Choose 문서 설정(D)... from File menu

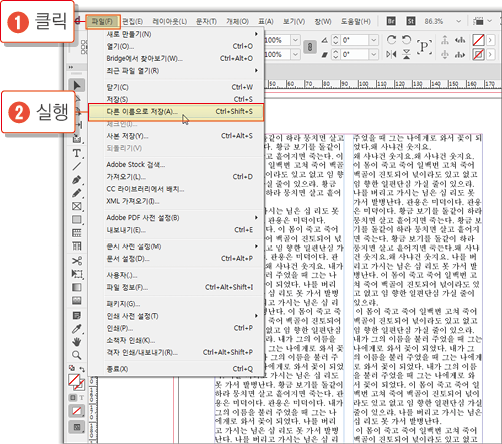(x=176, y=259)
